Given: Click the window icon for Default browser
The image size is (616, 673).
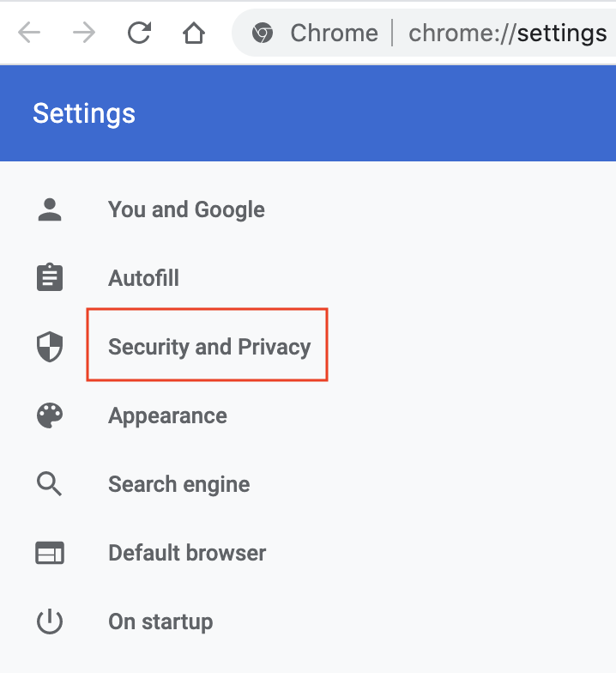Looking at the screenshot, I should click(x=50, y=554).
